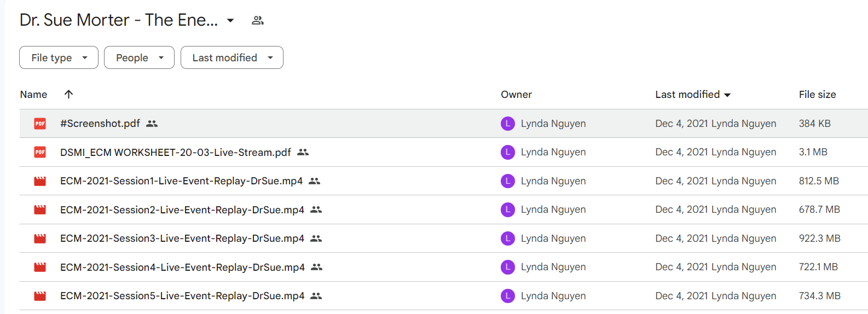Viewport: 868px width, 314px height.
Task: Open the People filter dropdown
Action: pyautogui.click(x=139, y=57)
